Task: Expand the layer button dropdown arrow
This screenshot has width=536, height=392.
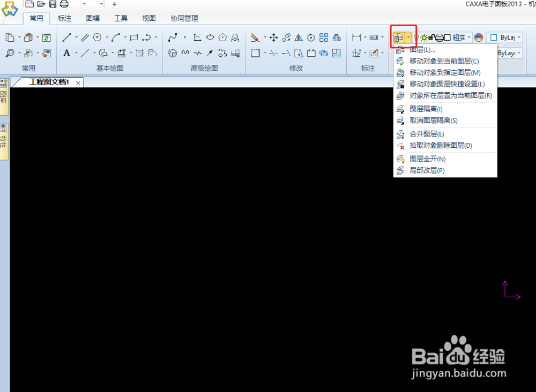Action: coord(408,37)
